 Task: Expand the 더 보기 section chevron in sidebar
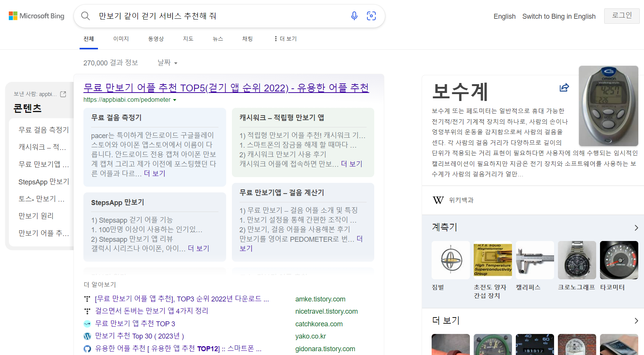636,321
